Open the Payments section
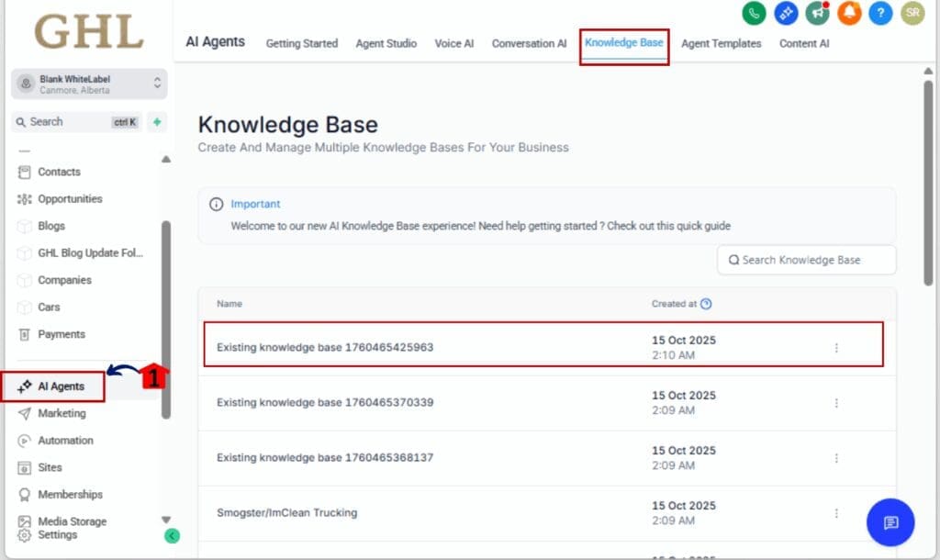This screenshot has height=560, width=940. coord(59,334)
